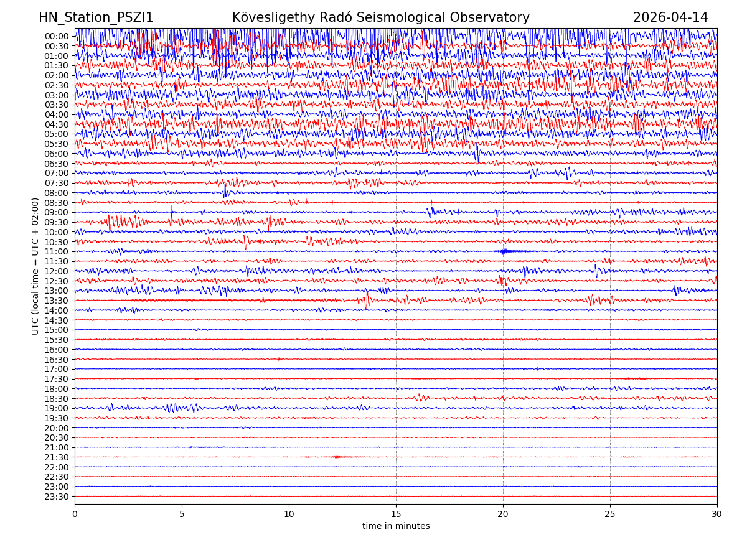Click the 5 tick on the minutes axis

tap(182, 515)
